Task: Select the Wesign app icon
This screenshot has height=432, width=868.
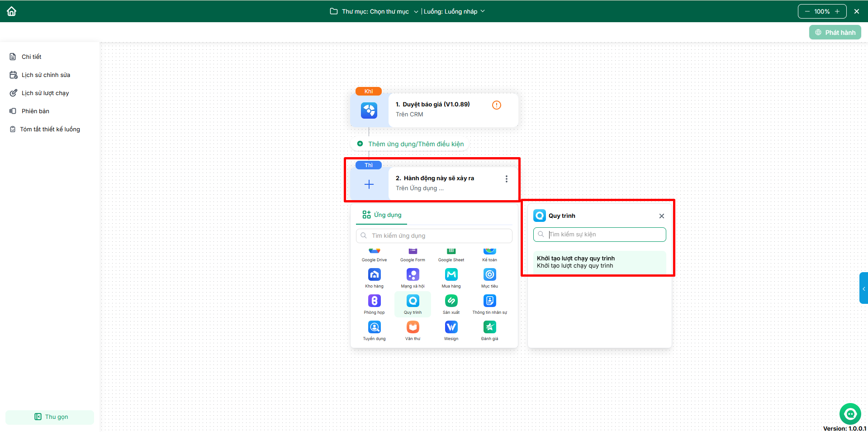Action: [x=451, y=327]
